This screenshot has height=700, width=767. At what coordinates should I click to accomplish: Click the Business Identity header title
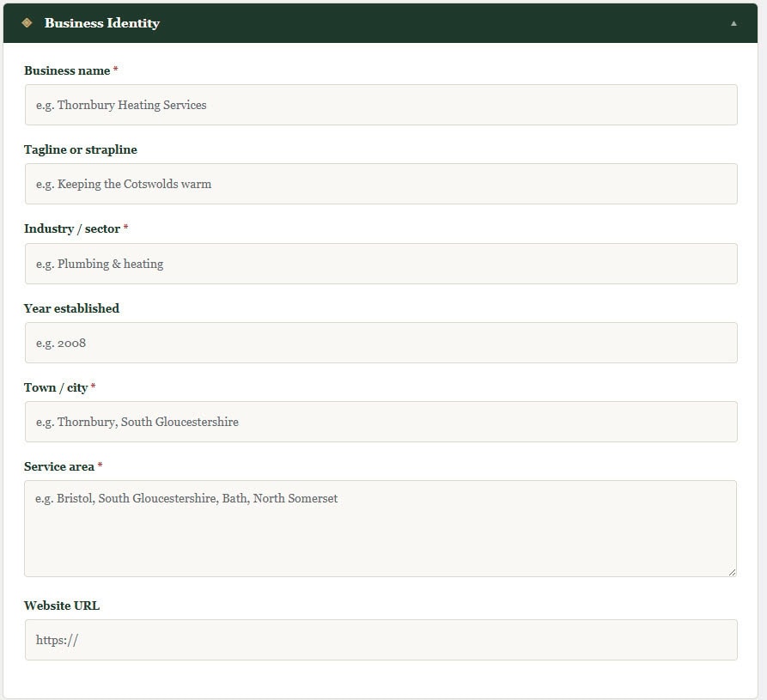pyautogui.click(x=102, y=23)
